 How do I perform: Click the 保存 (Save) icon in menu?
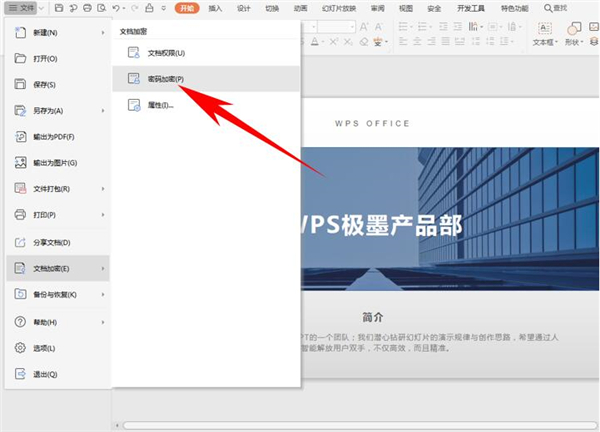[x=21, y=85]
